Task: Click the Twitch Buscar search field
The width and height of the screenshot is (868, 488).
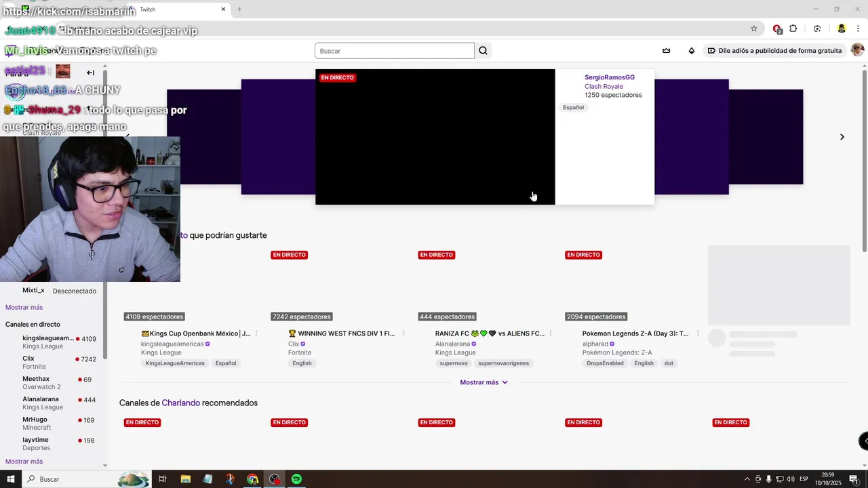Action: pyautogui.click(x=395, y=51)
